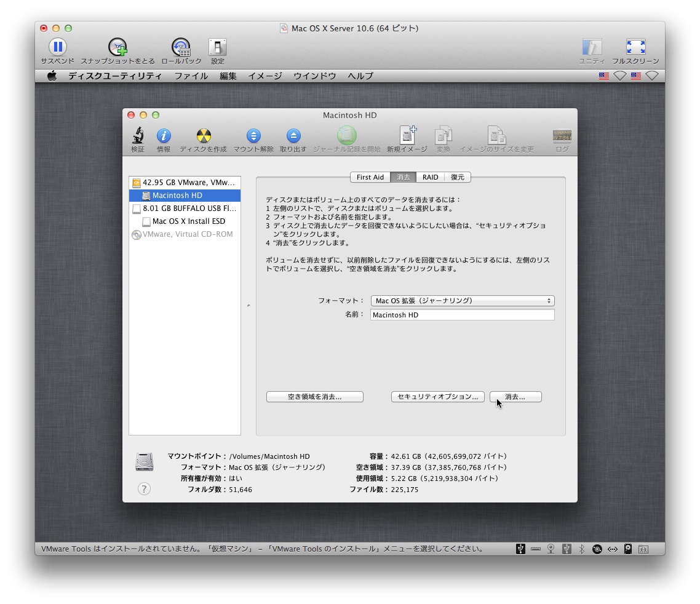Click the Rollback (ロールバック) icon

point(181,47)
